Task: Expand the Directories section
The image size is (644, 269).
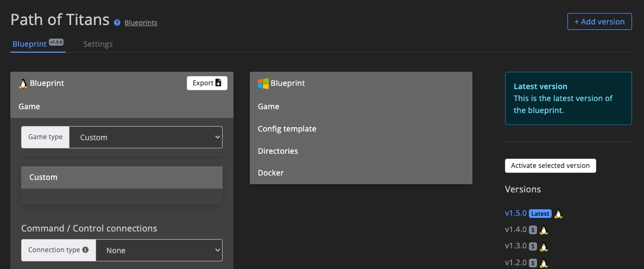Action: pyautogui.click(x=361, y=151)
